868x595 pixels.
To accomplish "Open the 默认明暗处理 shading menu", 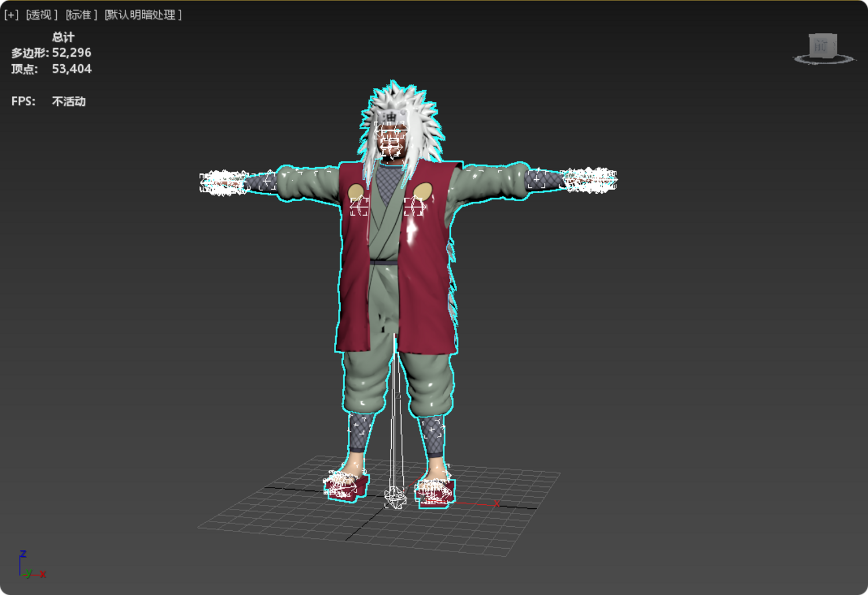I will [x=143, y=14].
